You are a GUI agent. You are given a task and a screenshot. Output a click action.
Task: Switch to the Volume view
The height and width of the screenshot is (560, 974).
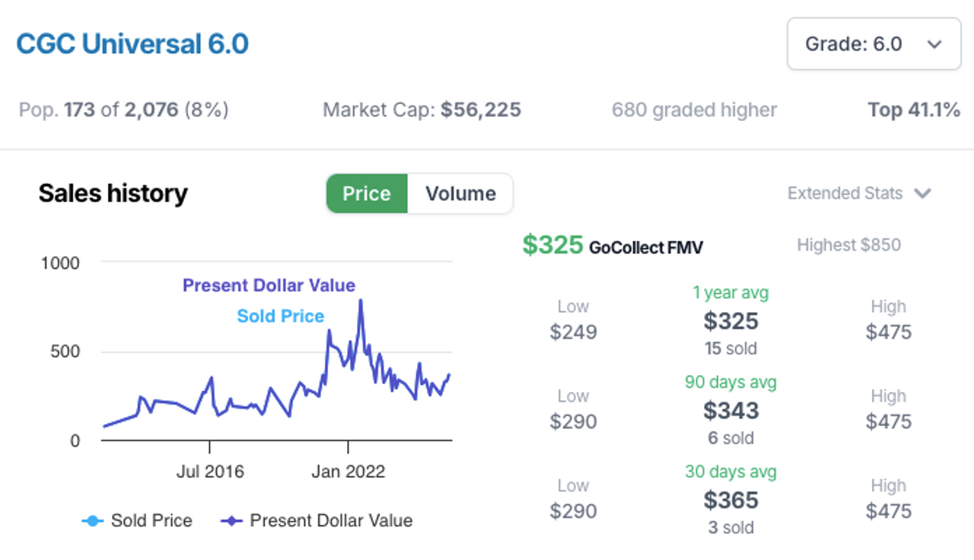[x=460, y=194]
